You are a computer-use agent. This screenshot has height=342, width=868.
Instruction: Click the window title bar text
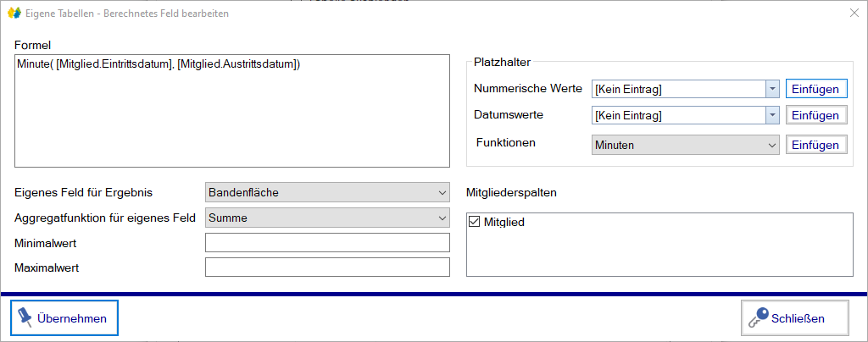pos(127,14)
